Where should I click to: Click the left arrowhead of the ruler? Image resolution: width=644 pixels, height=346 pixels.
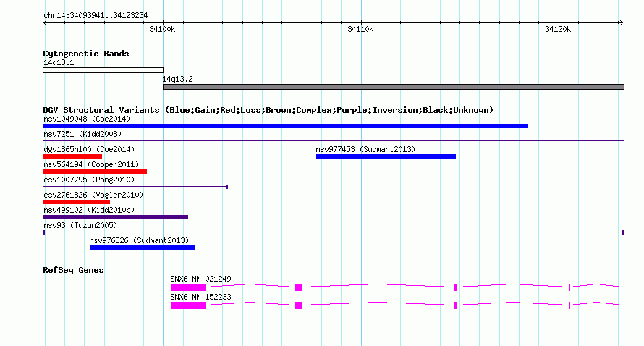click(x=45, y=22)
